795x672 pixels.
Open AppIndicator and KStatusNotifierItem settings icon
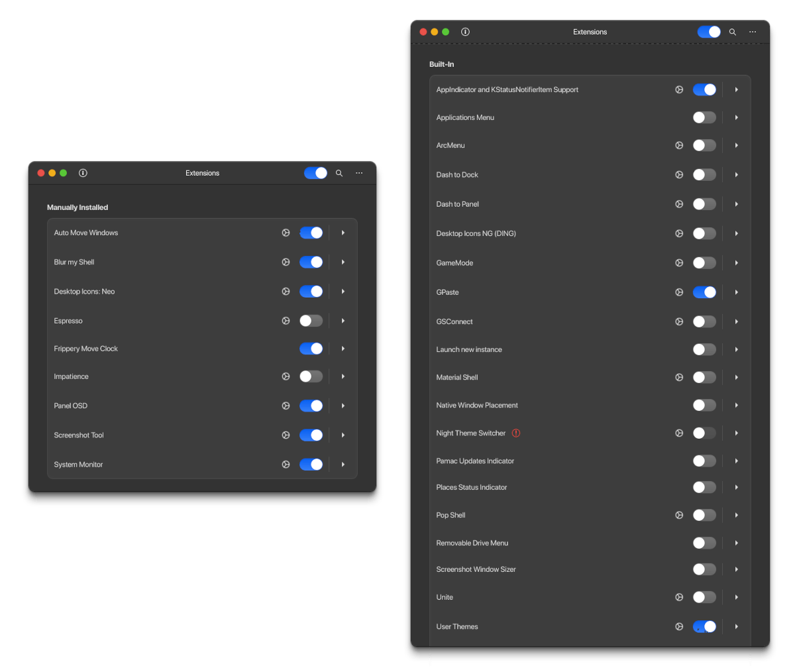click(679, 89)
